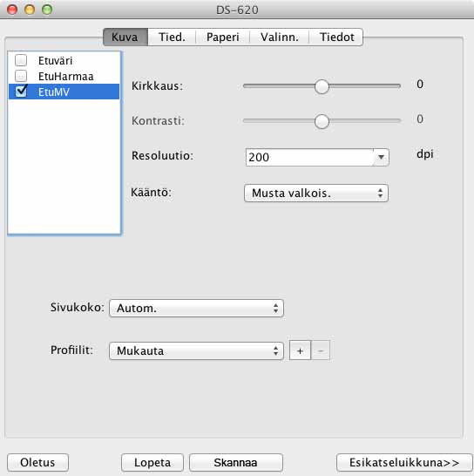Open Esikatseluikkuna preview window
The width and height of the screenshot is (474, 476).
point(404,462)
